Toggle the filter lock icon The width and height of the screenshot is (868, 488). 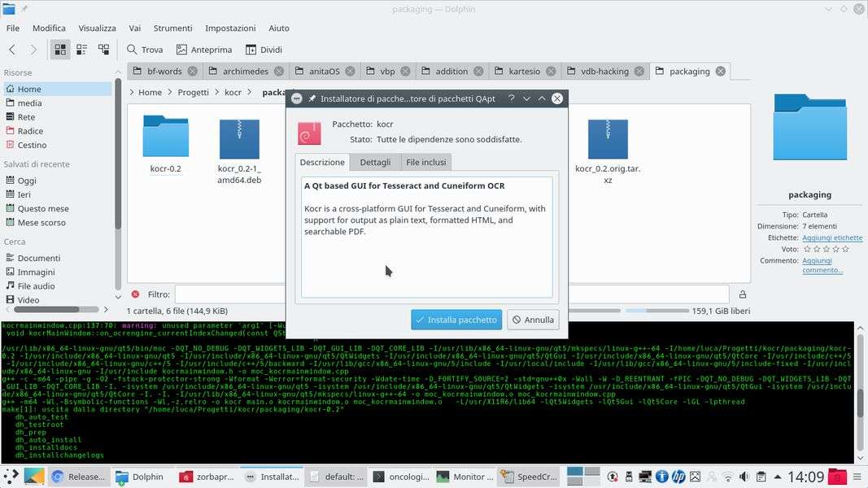(743, 294)
